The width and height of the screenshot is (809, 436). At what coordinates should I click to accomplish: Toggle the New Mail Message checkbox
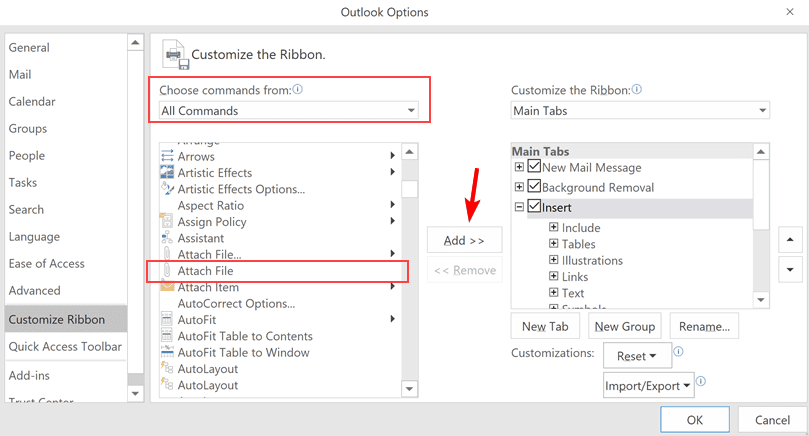tap(535, 166)
